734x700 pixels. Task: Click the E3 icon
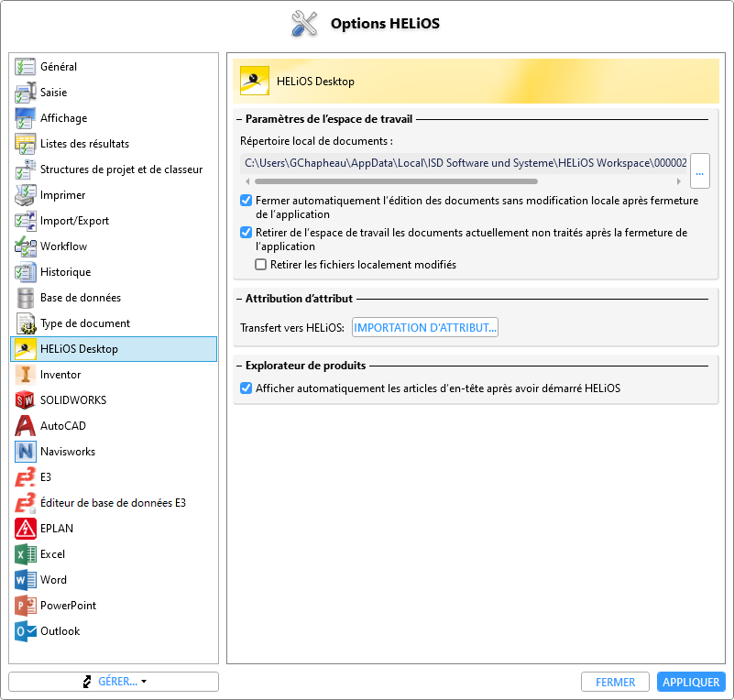point(26,476)
